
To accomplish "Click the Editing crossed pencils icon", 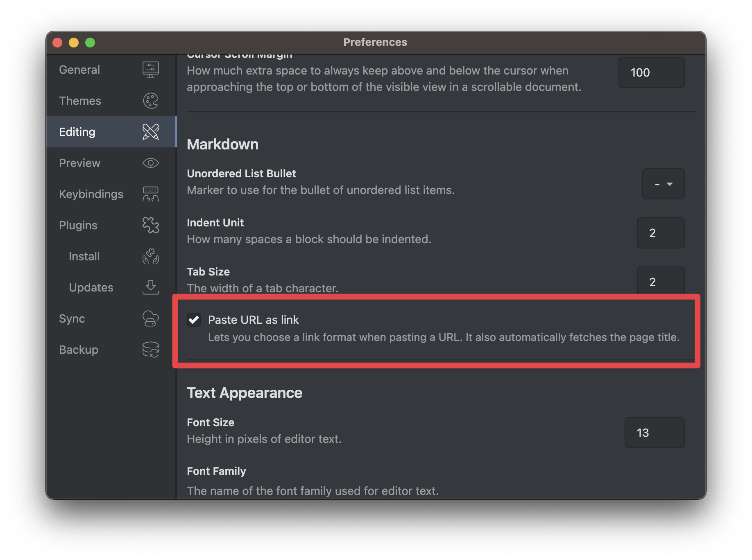I will click(x=150, y=132).
